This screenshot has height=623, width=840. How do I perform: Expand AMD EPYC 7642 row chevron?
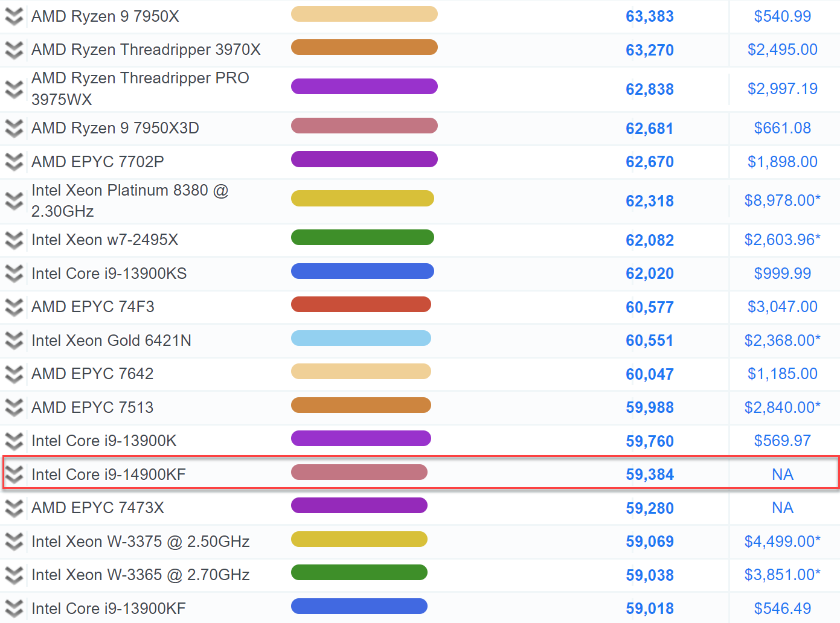pos(14,374)
